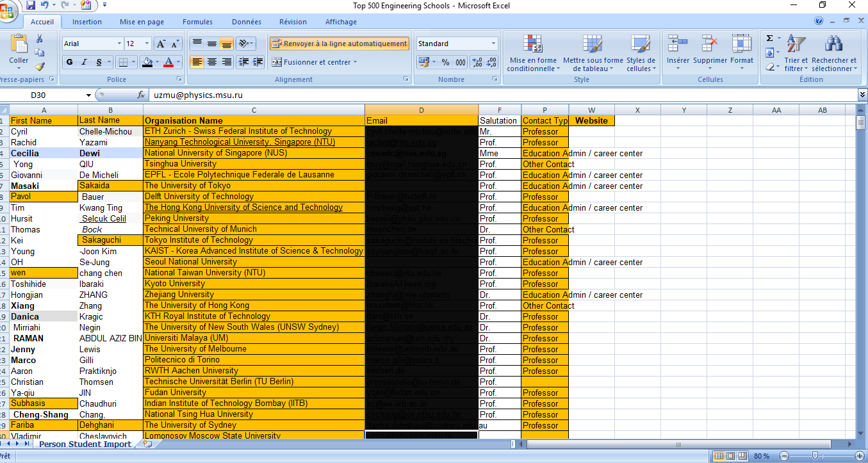
Task: Add new sheet using tab icon
Action: 147,444
